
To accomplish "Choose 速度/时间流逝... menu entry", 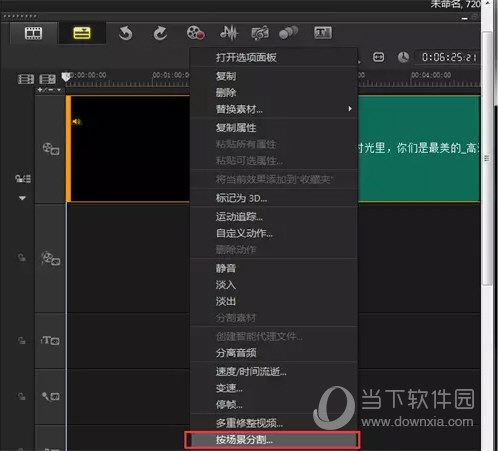I will (274, 371).
